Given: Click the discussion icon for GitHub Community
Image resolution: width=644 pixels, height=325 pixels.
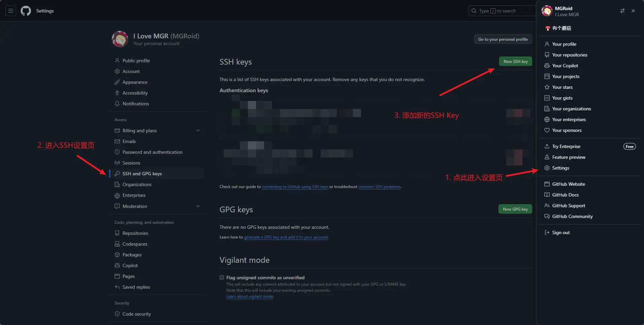Looking at the screenshot, I should [x=547, y=216].
